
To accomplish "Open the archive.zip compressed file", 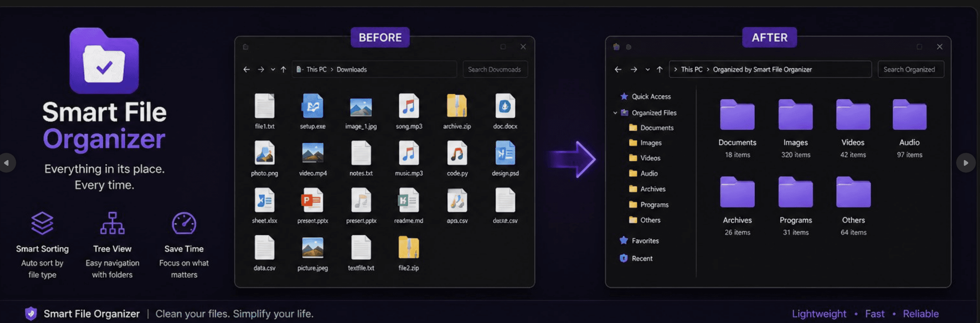I will coord(457,106).
